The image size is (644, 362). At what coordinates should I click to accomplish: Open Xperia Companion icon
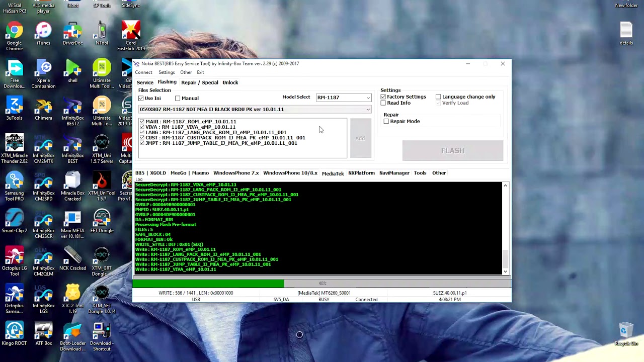click(43, 74)
